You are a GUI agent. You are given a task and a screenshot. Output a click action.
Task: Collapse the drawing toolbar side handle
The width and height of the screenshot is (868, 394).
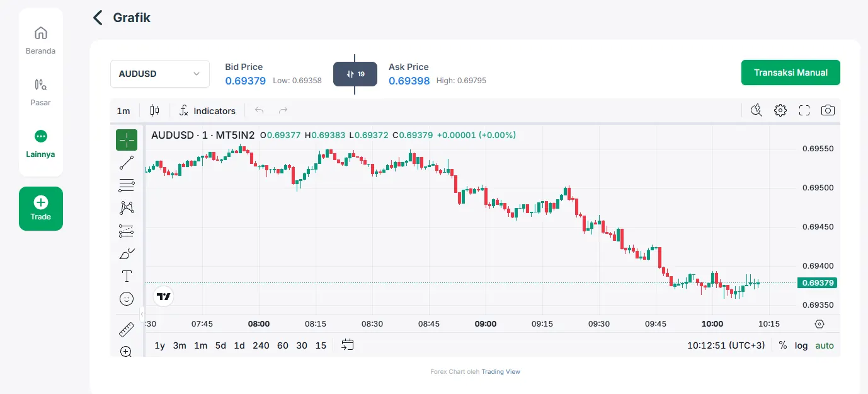point(142,314)
